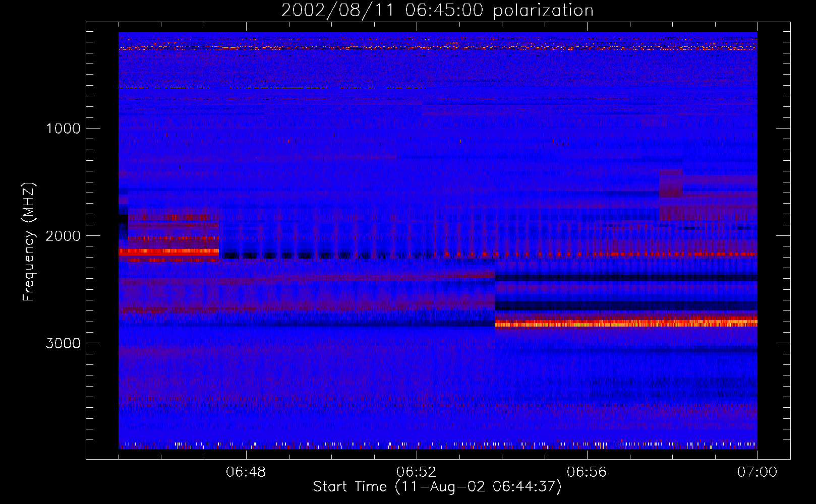Select the '1000' frequency axis label
This screenshot has width=816, height=504.
(x=64, y=129)
